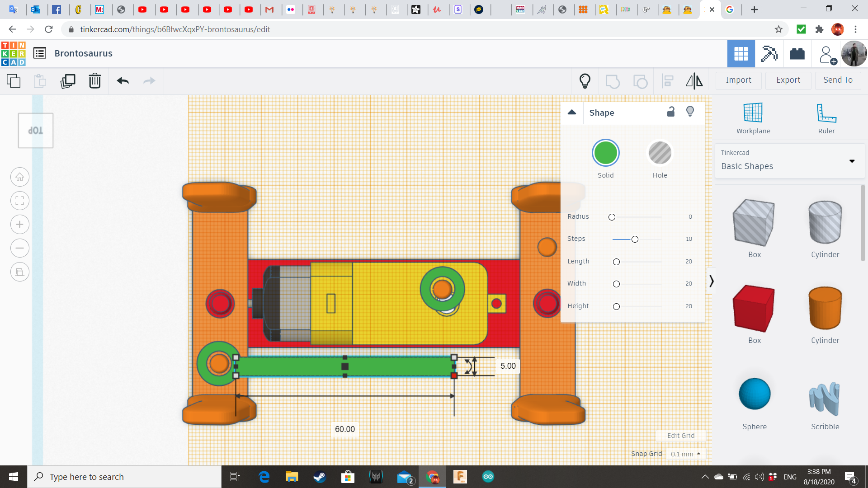Open the Brontosaurus design properties menu
This screenshot has height=488, width=868.
[40, 53]
